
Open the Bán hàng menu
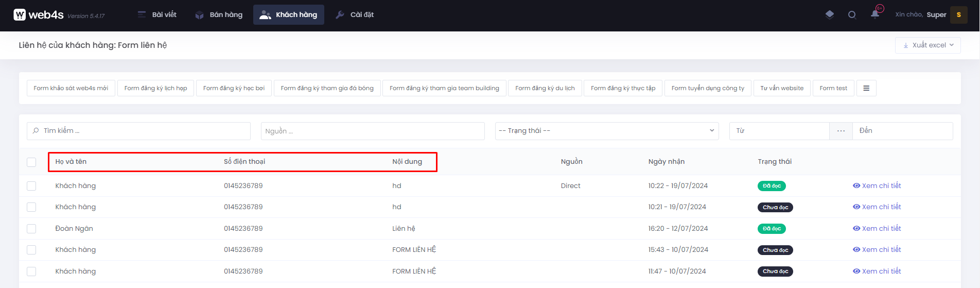click(x=219, y=15)
